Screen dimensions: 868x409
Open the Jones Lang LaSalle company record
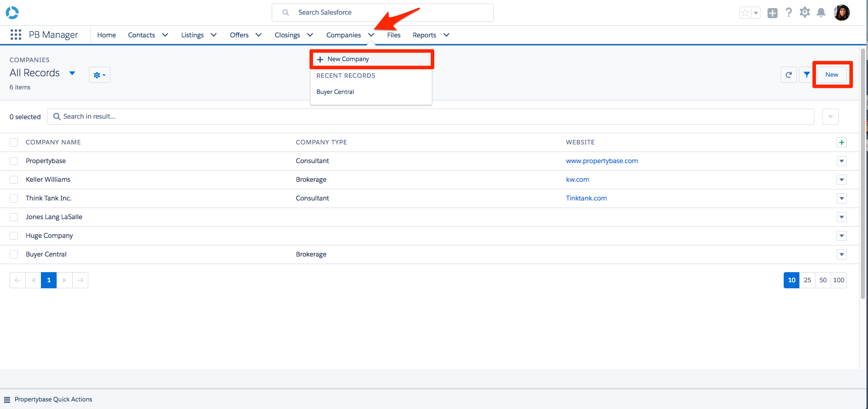pos(54,217)
